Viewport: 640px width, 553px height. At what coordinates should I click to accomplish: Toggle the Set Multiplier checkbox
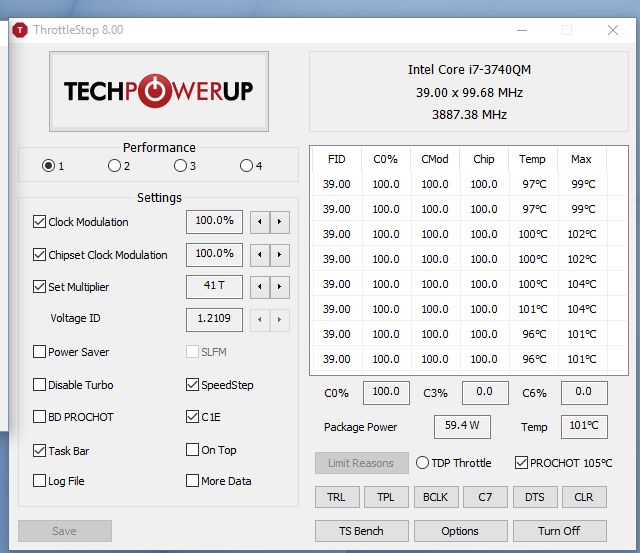point(39,286)
